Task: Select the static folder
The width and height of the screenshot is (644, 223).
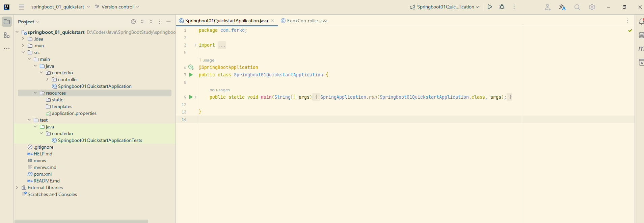Action: [x=57, y=100]
